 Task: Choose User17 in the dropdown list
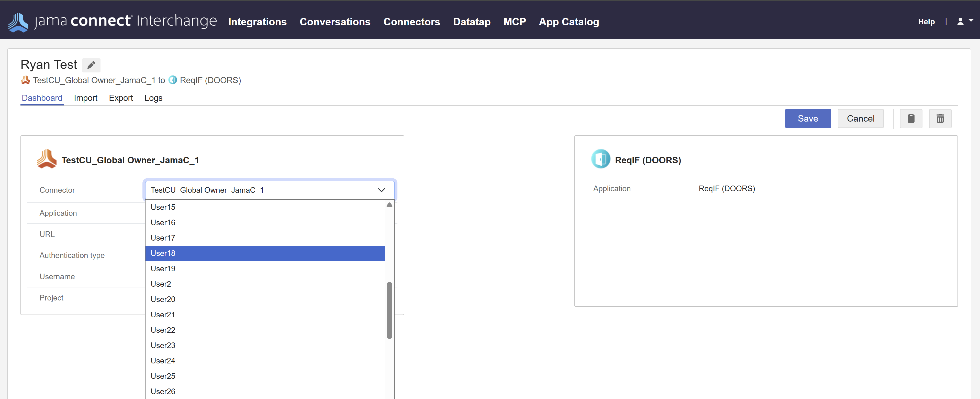tap(265, 238)
